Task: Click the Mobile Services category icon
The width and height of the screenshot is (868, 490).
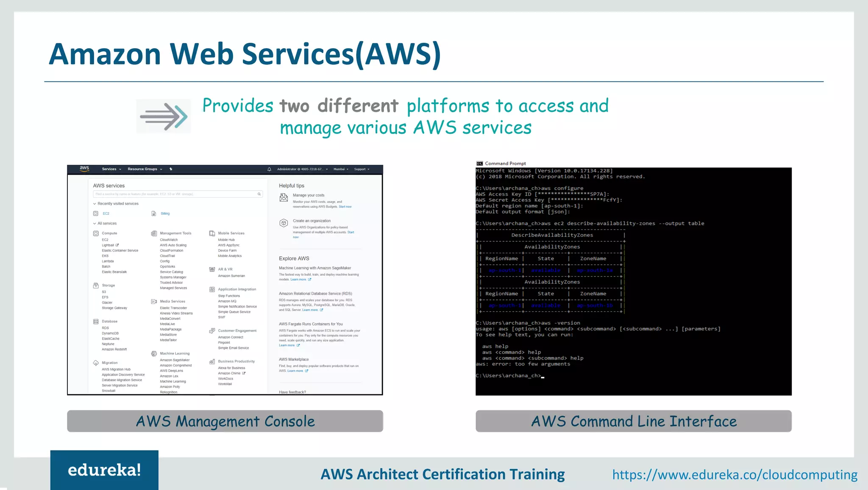Action: click(x=212, y=233)
